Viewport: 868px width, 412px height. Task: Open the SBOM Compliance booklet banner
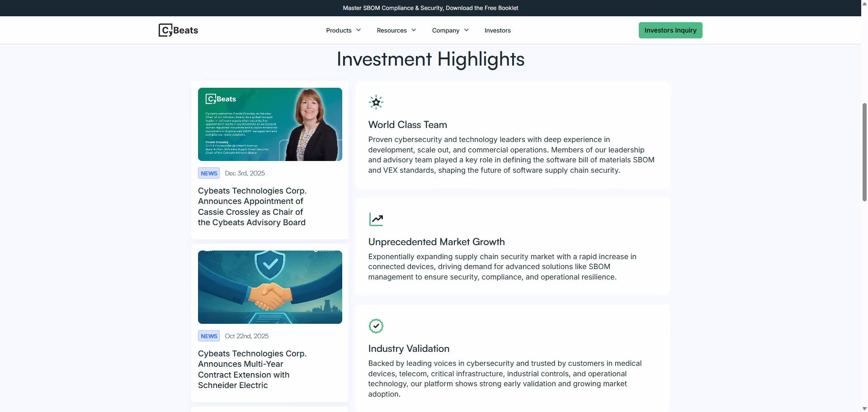coord(430,8)
